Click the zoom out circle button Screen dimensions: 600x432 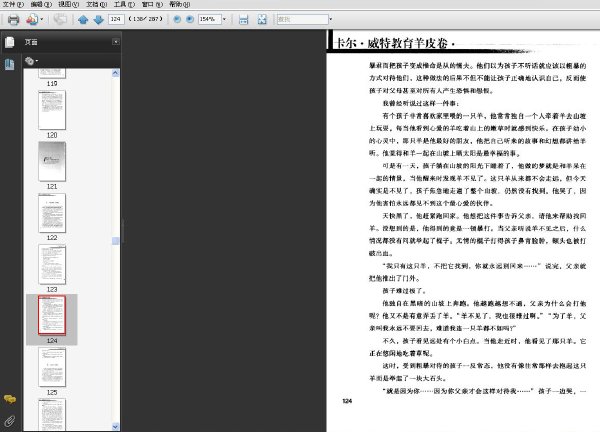(x=177, y=19)
